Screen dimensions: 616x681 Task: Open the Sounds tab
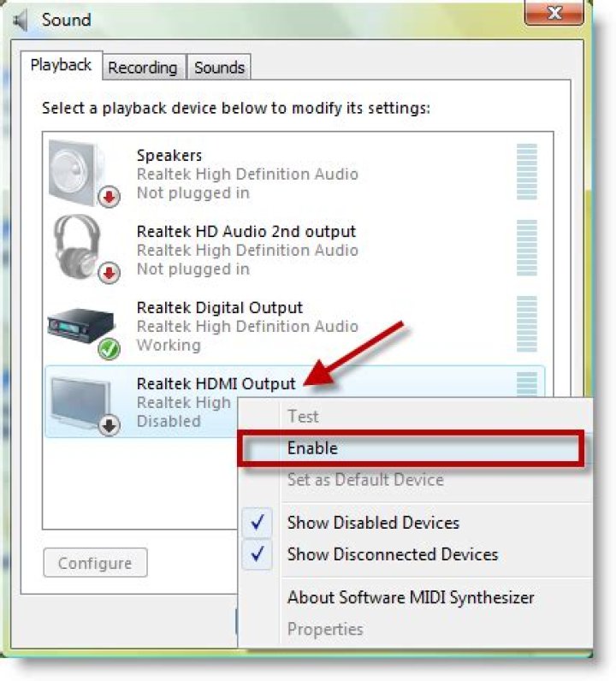point(219,68)
